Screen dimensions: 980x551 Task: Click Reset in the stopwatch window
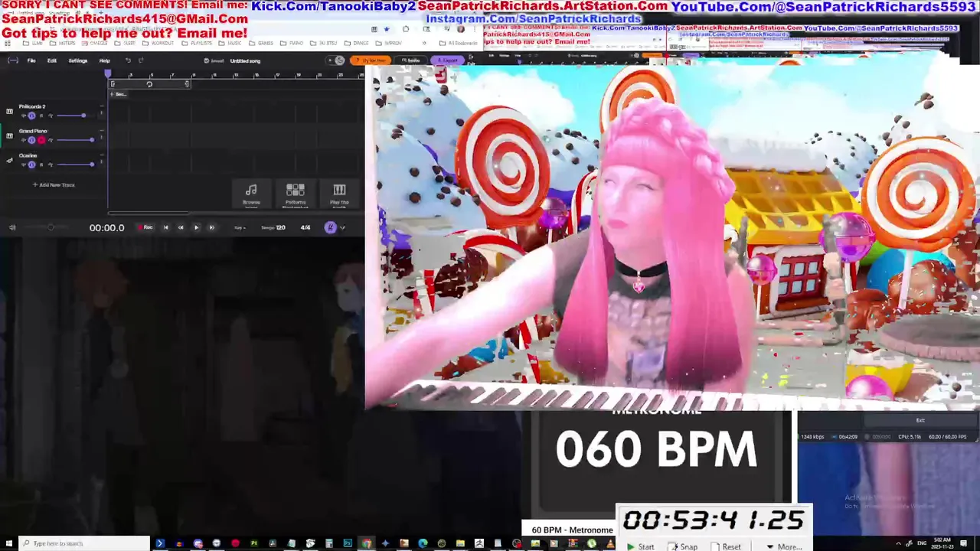tap(727, 546)
